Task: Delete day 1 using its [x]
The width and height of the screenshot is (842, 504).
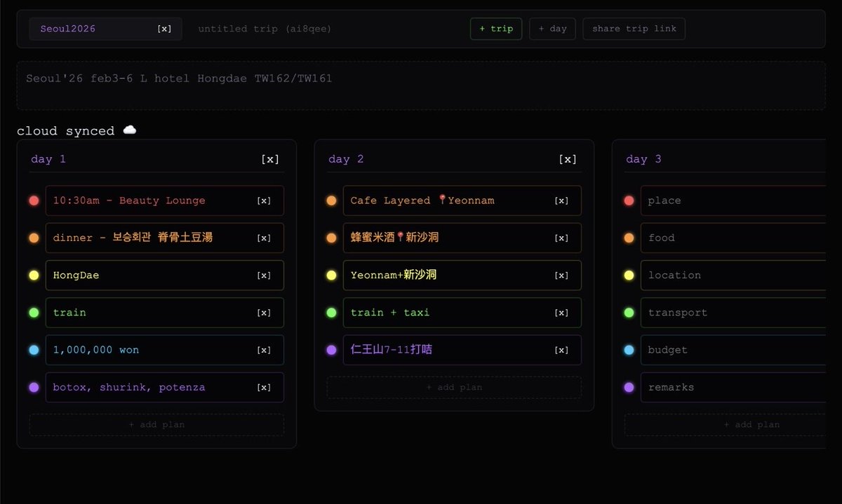Action: [270, 159]
